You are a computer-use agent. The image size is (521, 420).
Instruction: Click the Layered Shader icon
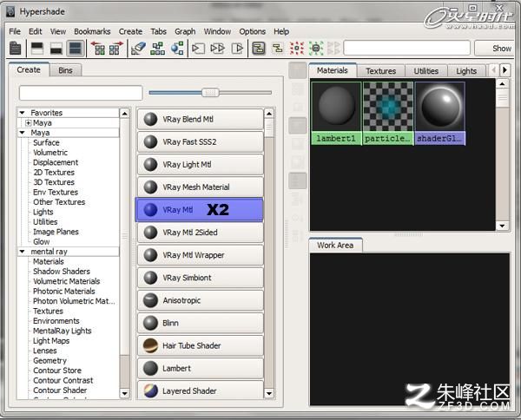(150, 390)
